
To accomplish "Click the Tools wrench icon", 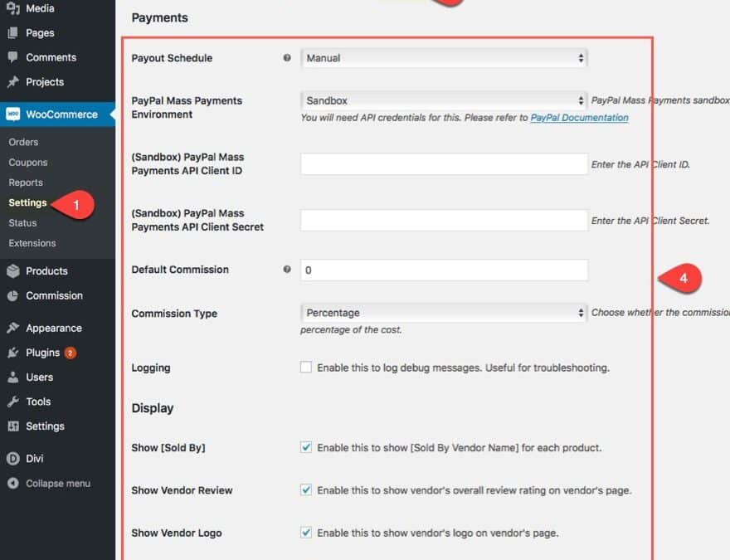I will (13, 402).
